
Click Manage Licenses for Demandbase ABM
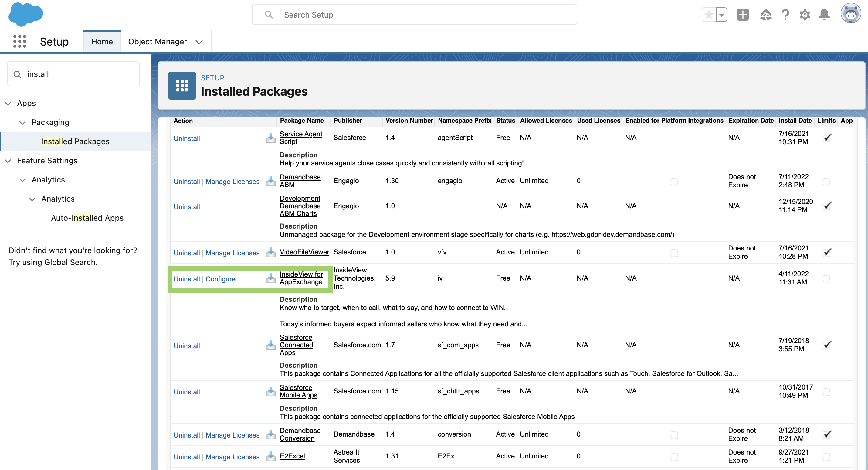pyautogui.click(x=232, y=182)
